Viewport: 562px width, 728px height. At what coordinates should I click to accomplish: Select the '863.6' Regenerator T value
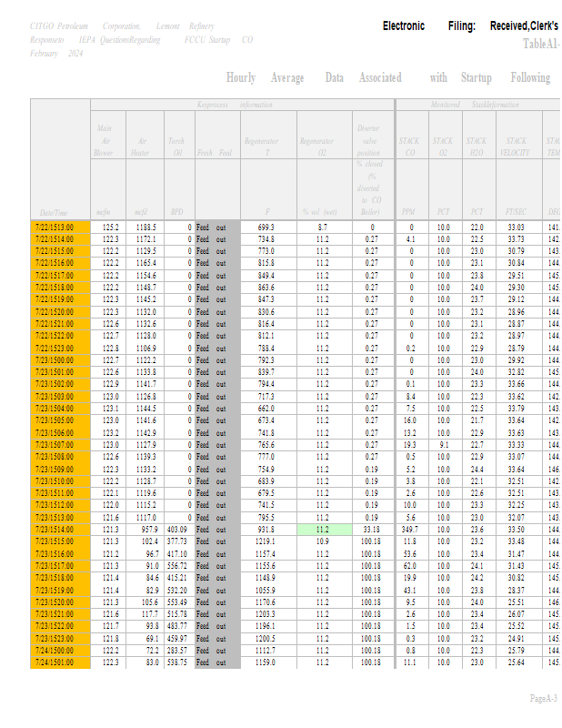coord(266,288)
